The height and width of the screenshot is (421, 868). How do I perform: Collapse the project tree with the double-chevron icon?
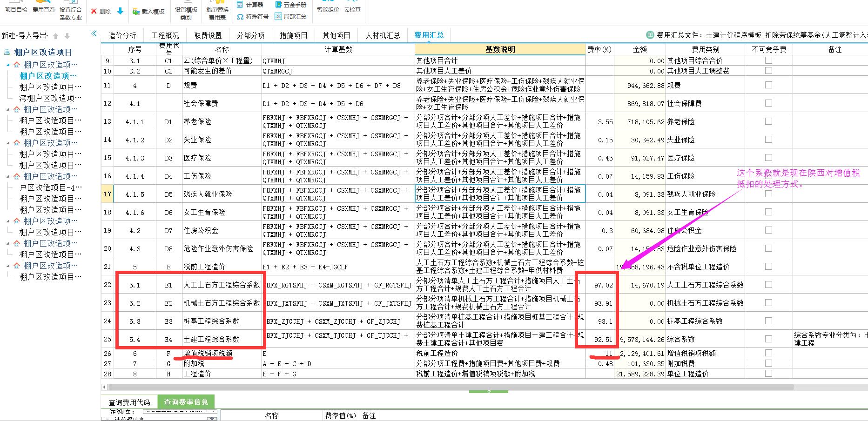pyautogui.click(x=94, y=33)
